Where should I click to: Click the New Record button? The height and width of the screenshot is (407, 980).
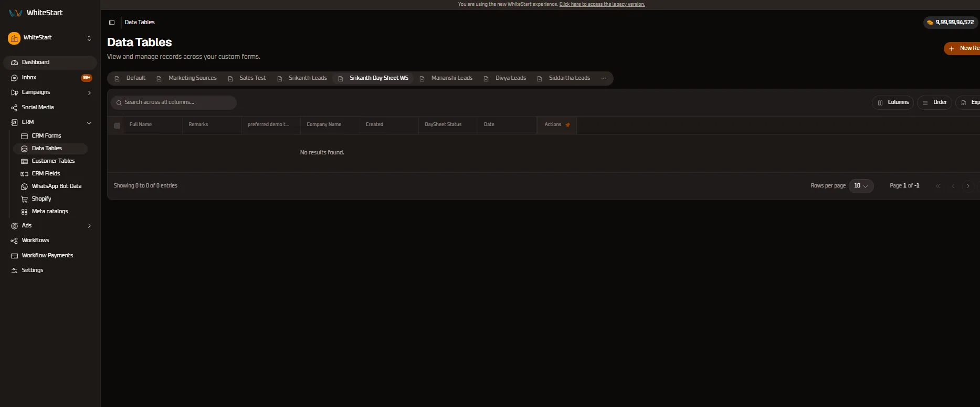(x=963, y=48)
